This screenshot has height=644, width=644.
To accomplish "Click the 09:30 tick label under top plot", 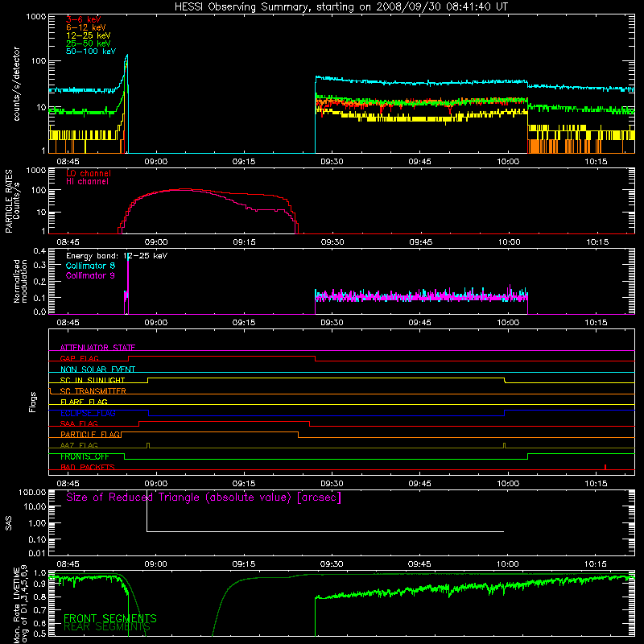I will click(x=332, y=162).
